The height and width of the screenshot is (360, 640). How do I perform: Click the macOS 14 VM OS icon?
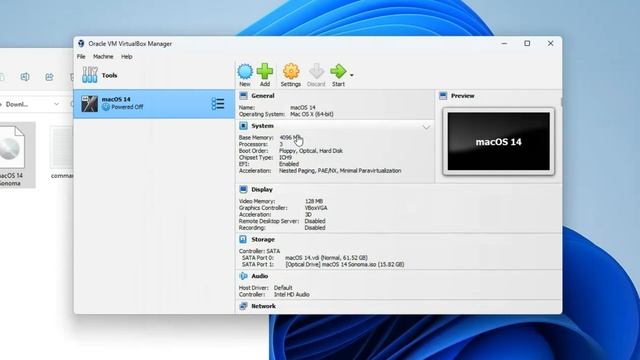point(89,104)
